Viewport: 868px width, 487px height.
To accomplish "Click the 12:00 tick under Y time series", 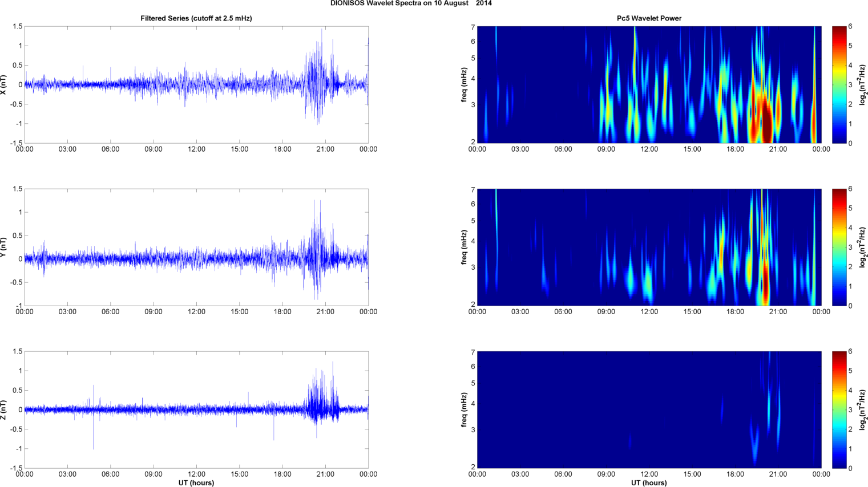I will pos(196,312).
